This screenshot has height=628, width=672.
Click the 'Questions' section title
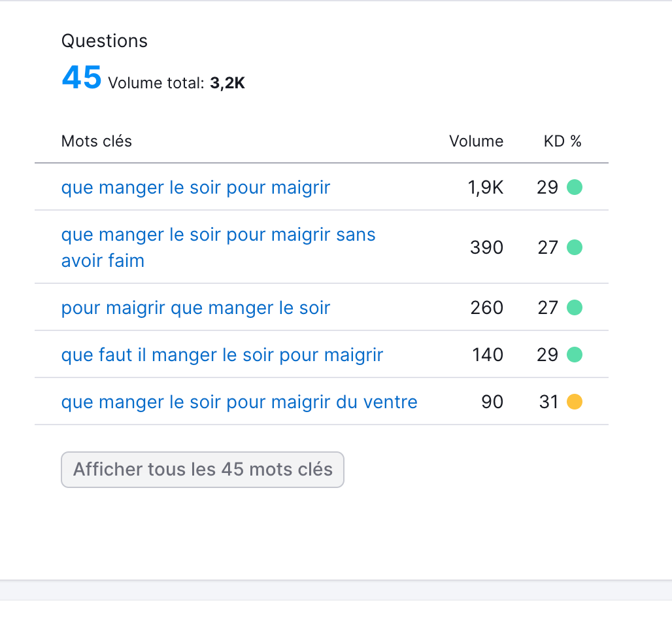point(104,41)
